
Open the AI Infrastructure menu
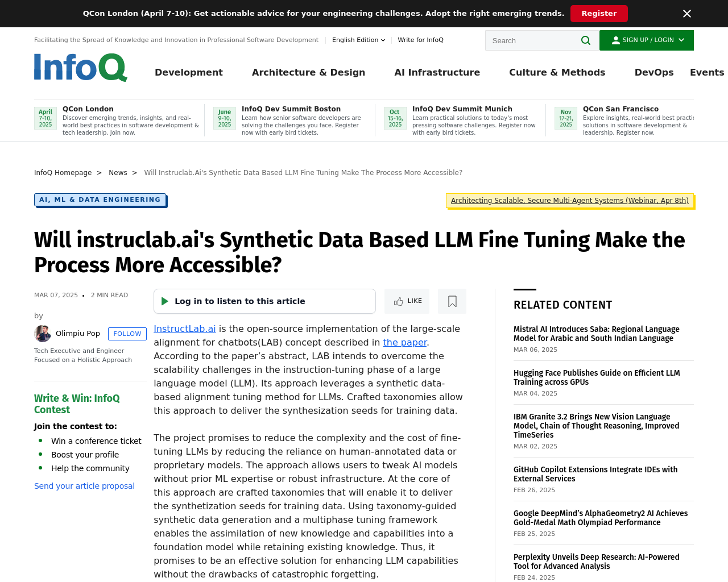coord(437,72)
